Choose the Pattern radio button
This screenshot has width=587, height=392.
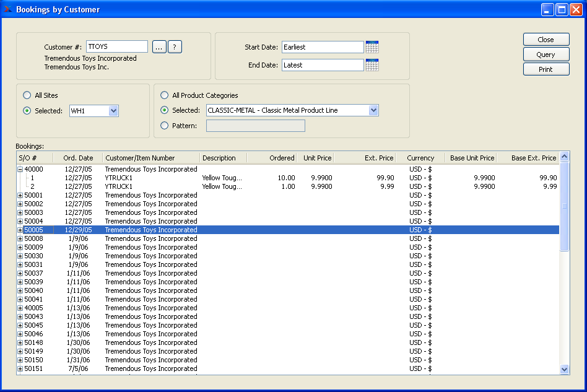(x=164, y=126)
